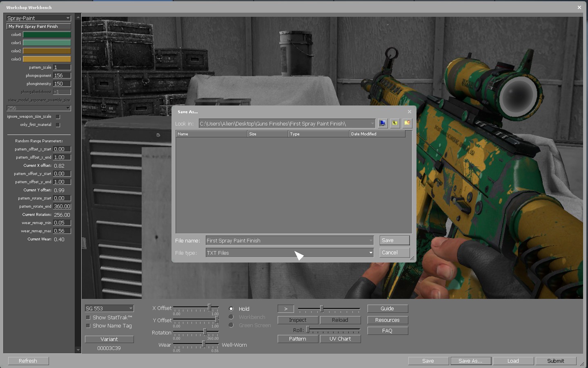Enable Show StatTrak checkbox
Image resolution: width=588 pixels, height=368 pixels.
click(x=88, y=318)
